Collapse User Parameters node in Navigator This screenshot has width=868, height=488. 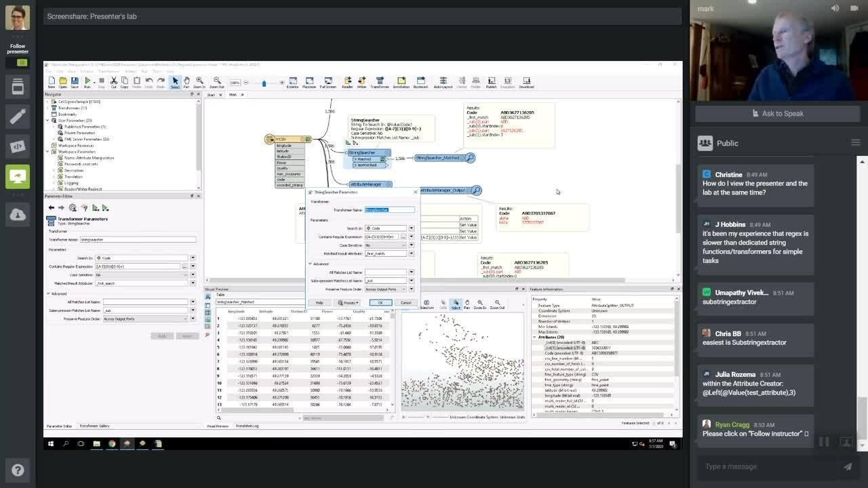(47, 121)
